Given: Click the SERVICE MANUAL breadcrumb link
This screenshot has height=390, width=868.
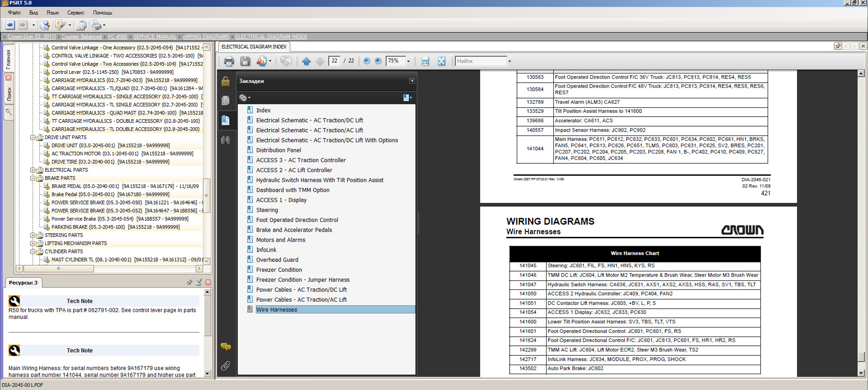Looking at the screenshot, I should click(x=155, y=36).
